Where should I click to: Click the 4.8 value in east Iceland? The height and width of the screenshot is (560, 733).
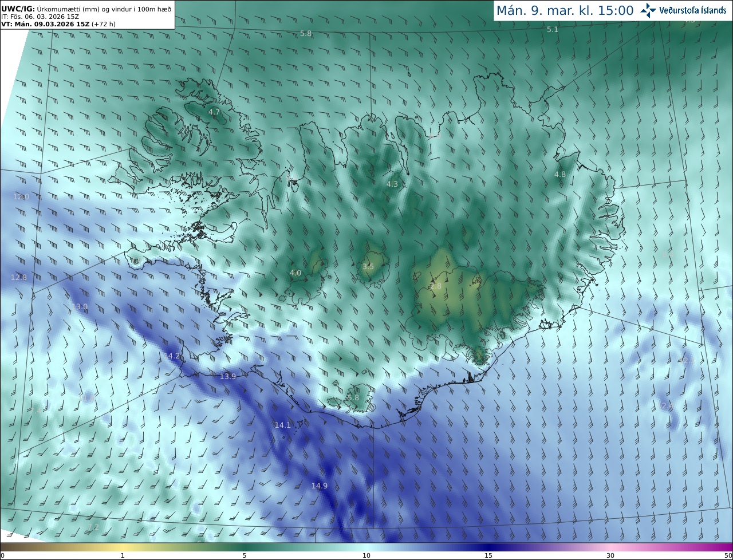click(560, 174)
